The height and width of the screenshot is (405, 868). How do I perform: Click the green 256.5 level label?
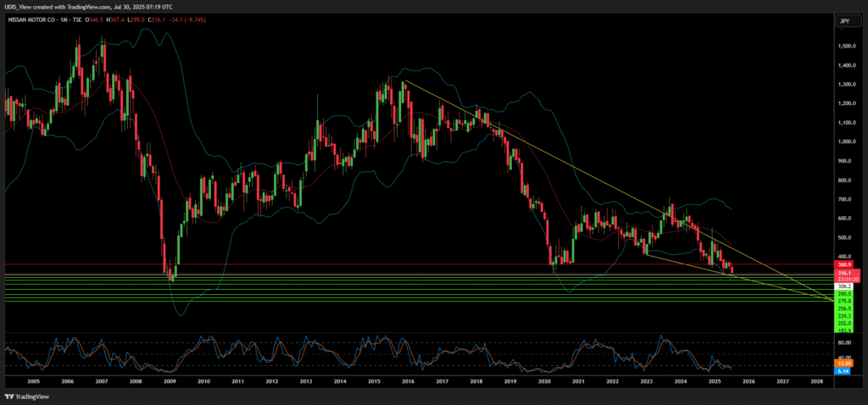click(x=843, y=308)
